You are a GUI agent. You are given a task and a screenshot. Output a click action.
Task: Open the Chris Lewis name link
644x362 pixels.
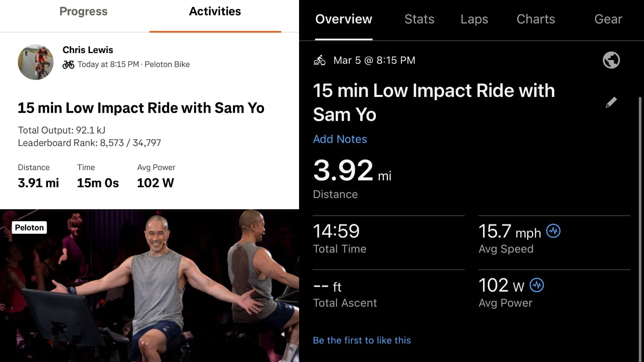tap(88, 50)
